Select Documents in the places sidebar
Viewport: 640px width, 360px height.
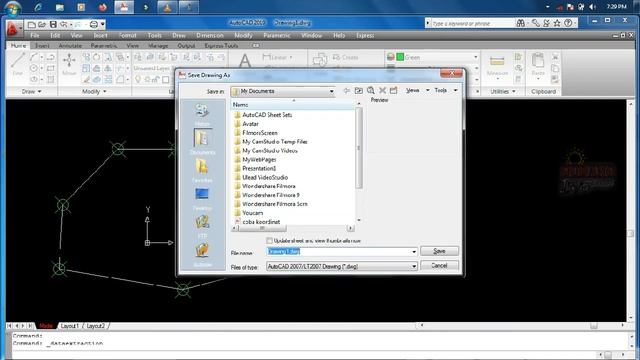coord(202,142)
